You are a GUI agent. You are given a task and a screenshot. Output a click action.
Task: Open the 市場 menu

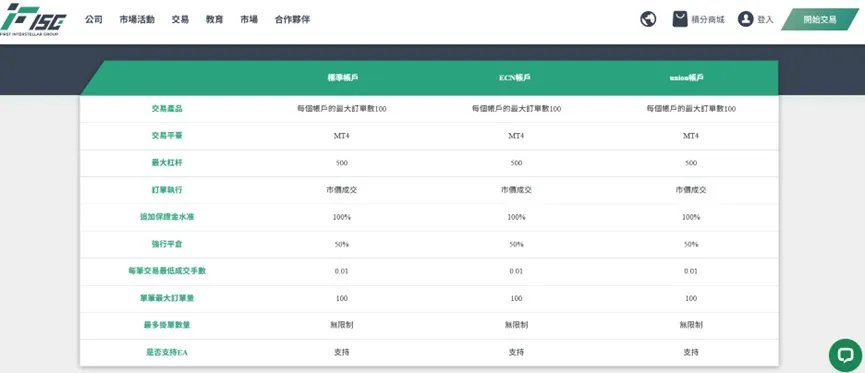coord(249,19)
